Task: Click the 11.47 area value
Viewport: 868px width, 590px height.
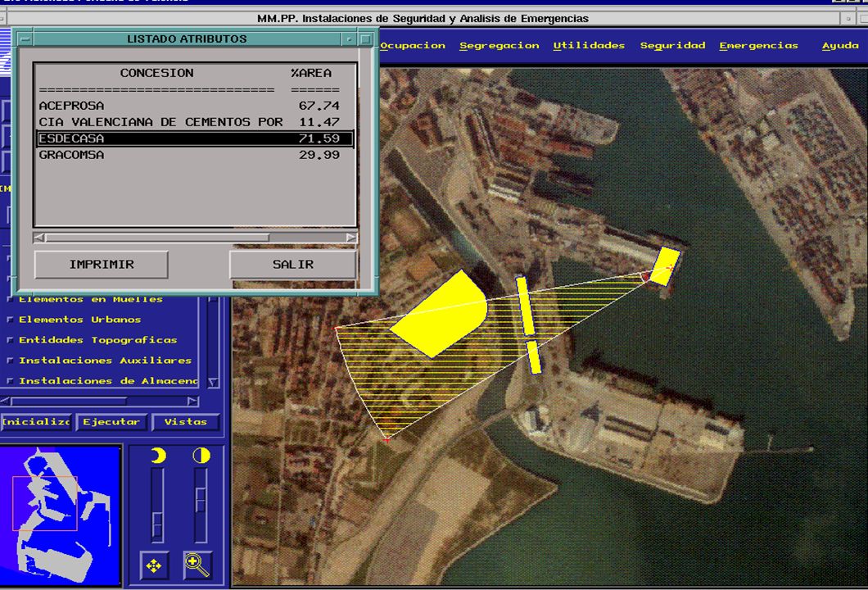Action: [319, 122]
